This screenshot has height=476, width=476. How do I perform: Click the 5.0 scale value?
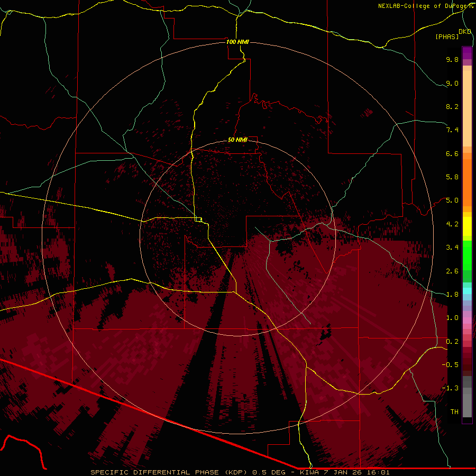click(x=452, y=200)
